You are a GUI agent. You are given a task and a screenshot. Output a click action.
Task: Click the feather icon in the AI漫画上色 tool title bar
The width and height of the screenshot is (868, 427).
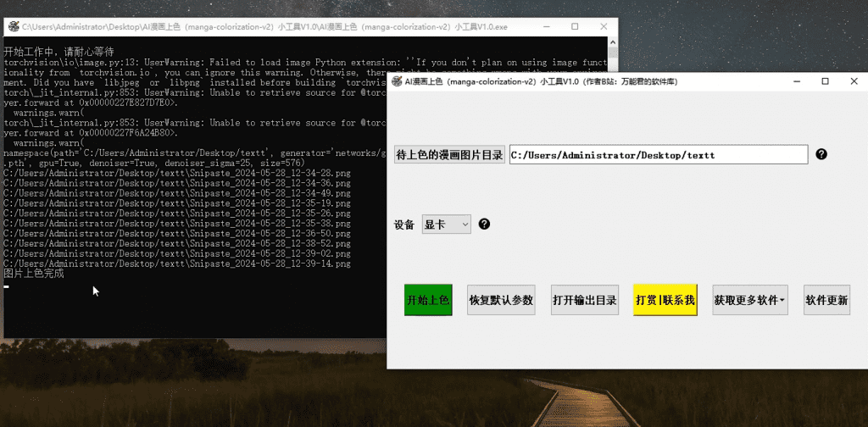point(395,81)
